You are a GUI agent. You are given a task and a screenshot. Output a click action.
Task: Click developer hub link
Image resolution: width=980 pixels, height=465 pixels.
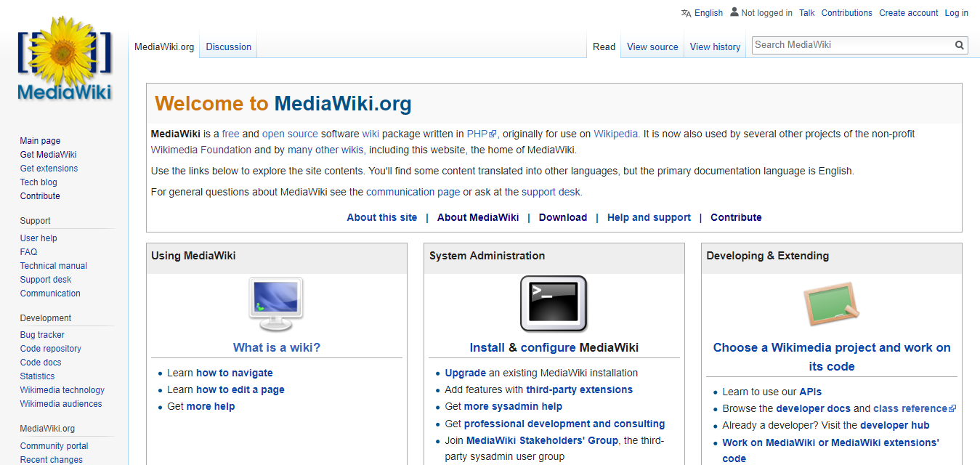895,425
